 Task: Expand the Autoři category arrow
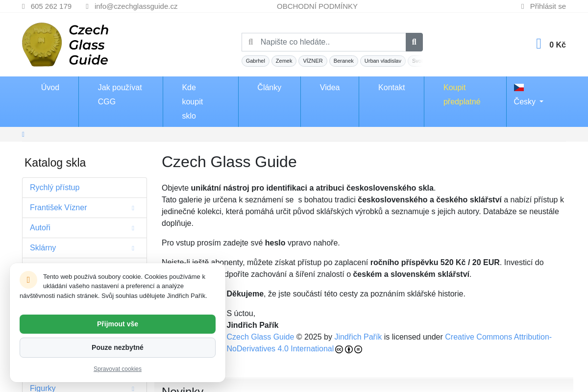tap(133, 228)
